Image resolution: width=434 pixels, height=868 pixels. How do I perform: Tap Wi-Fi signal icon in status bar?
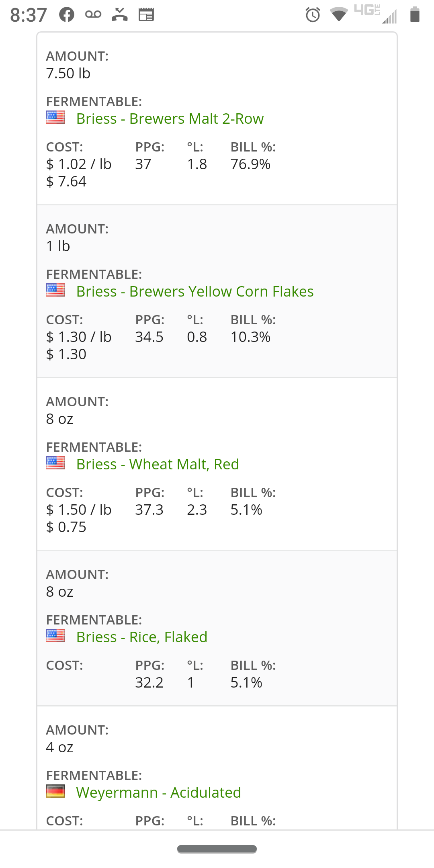tap(339, 14)
